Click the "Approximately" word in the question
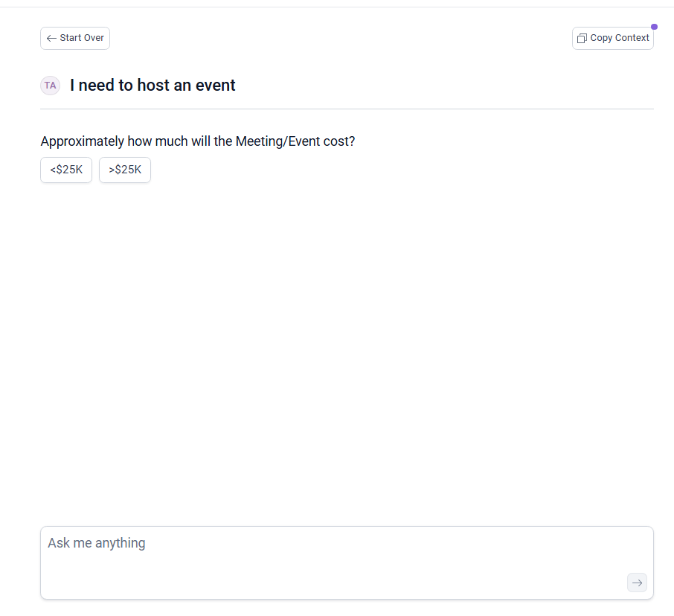This screenshot has height=616, width=674. click(82, 141)
